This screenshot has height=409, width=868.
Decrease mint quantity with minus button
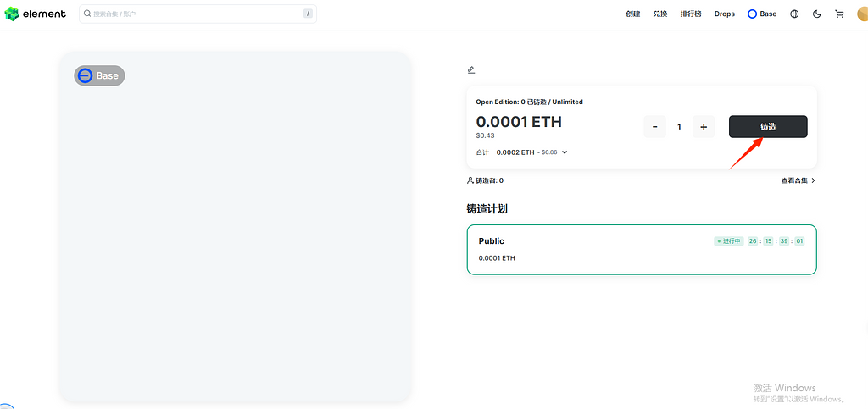tap(654, 127)
